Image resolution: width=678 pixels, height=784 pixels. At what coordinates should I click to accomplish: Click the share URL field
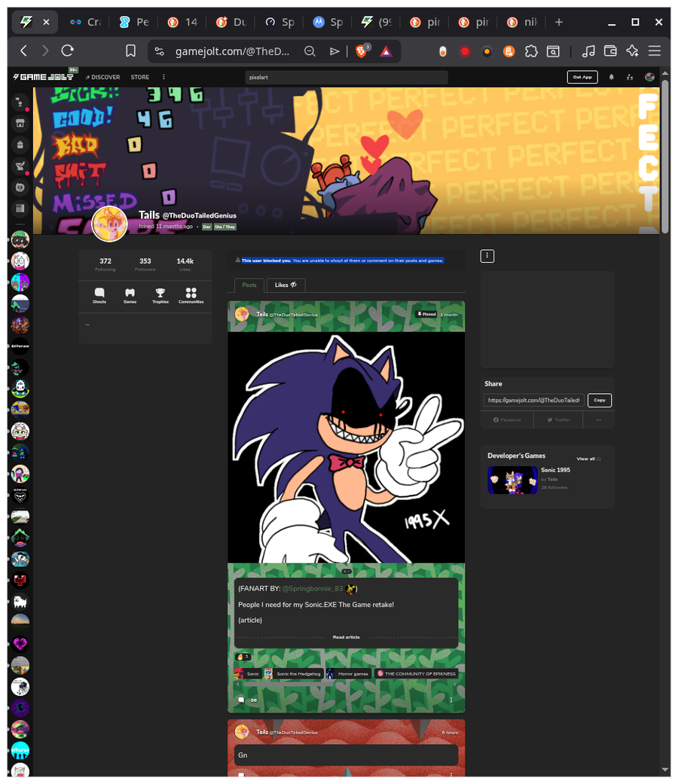click(533, 400)
